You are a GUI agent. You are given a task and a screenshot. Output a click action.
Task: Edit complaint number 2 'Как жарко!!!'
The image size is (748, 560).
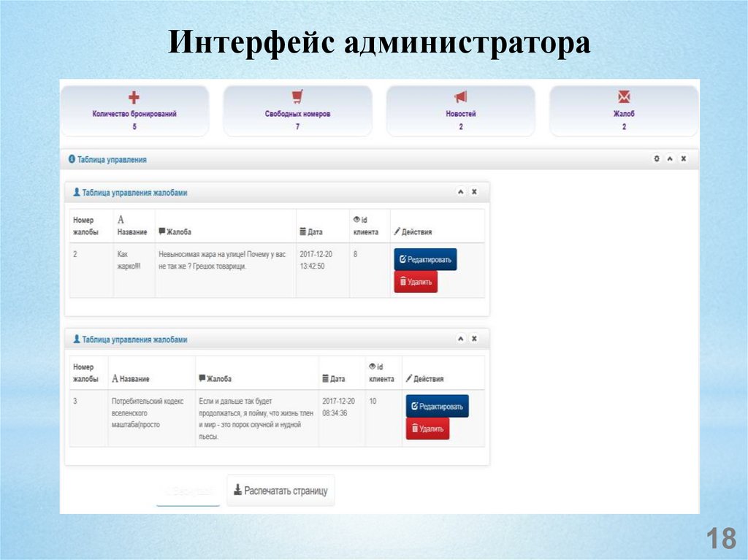(426, 259)
